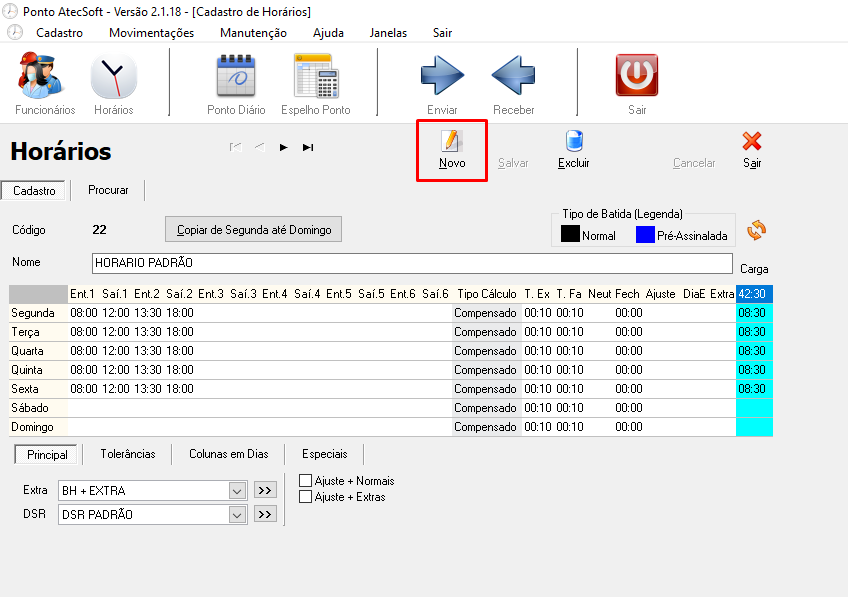Click the red Sair power icon

click(x=637, y=75)
